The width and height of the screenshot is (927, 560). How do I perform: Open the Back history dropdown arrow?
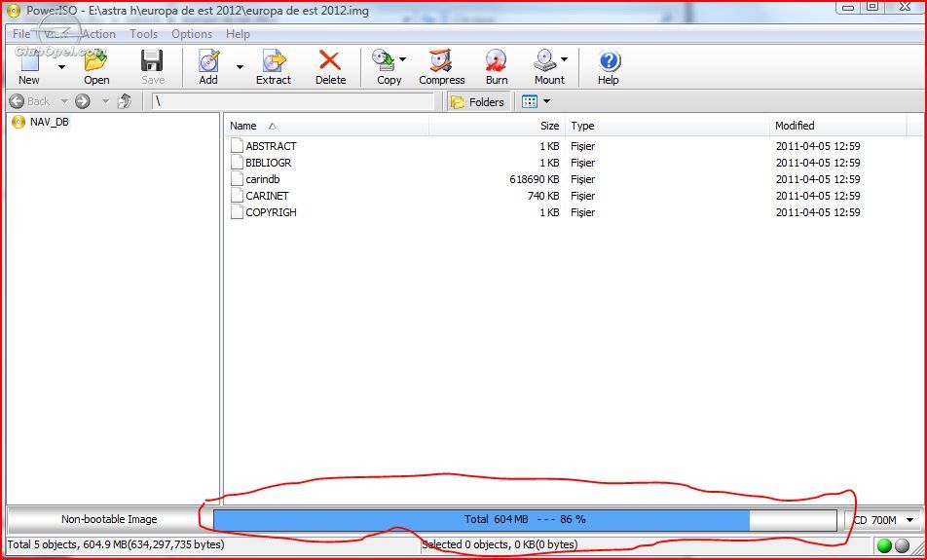click(x=64, y=101)
